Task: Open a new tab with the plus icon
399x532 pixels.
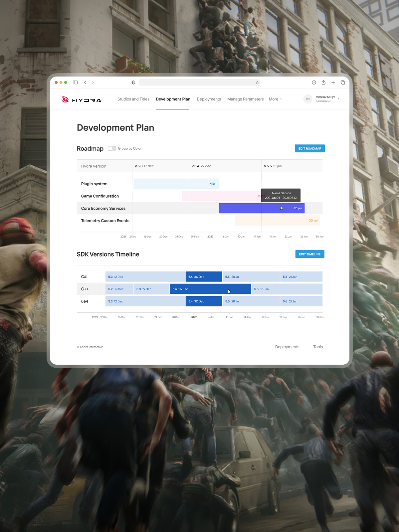Action: [x=333, y=83]
